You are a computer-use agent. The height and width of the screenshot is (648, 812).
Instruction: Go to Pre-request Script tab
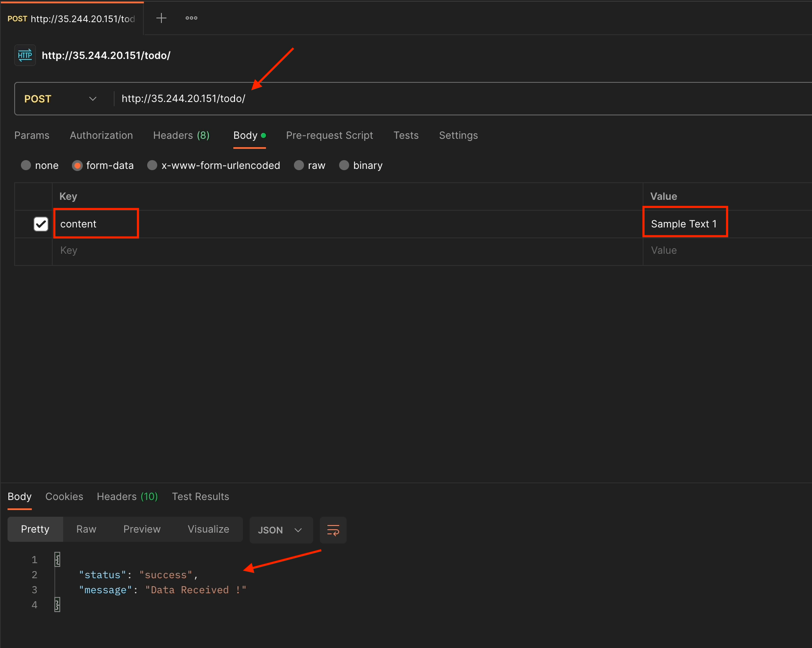point(329,135)
